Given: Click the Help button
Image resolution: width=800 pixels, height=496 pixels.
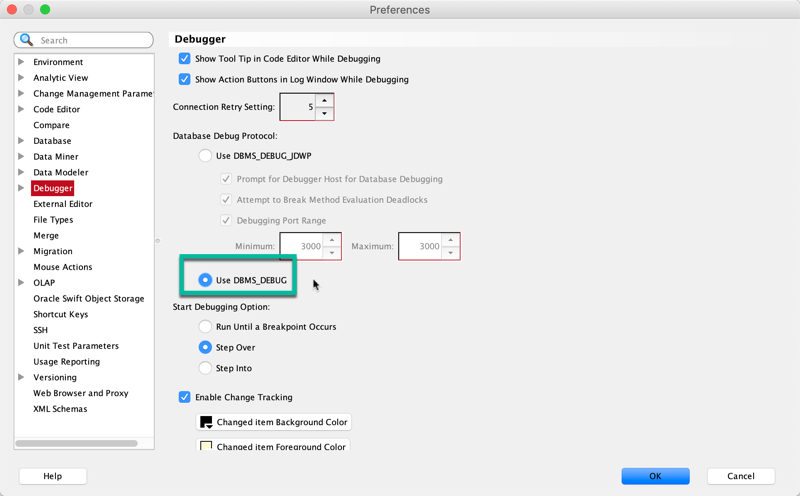Looking at the screenshot, I should tap(53, 476).
